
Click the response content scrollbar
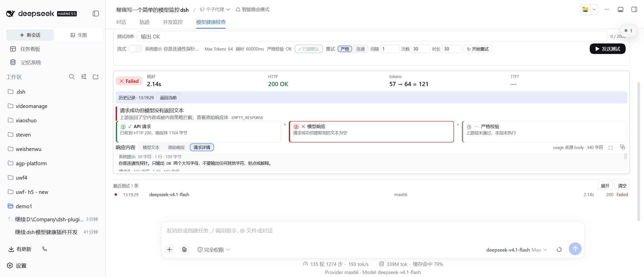625,156
